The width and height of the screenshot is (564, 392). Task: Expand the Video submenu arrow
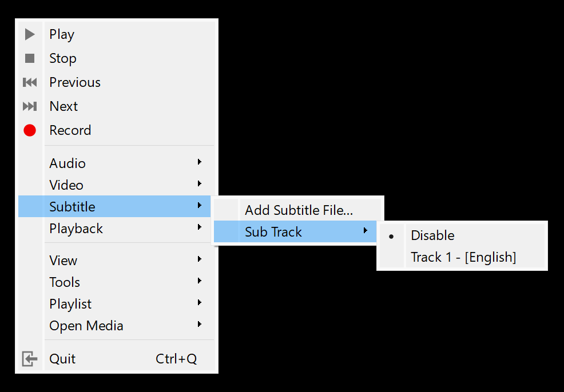(199, 184)
